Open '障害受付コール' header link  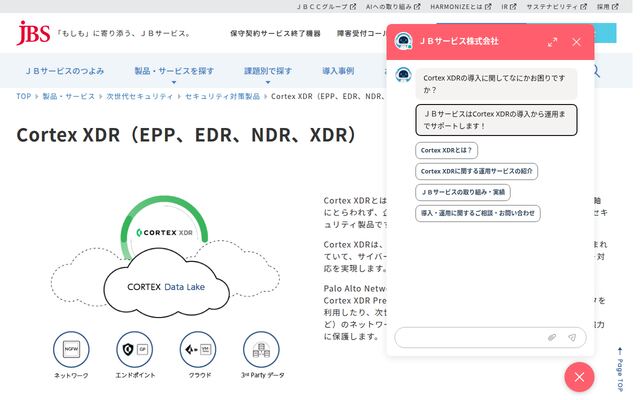tap(362, 33)
